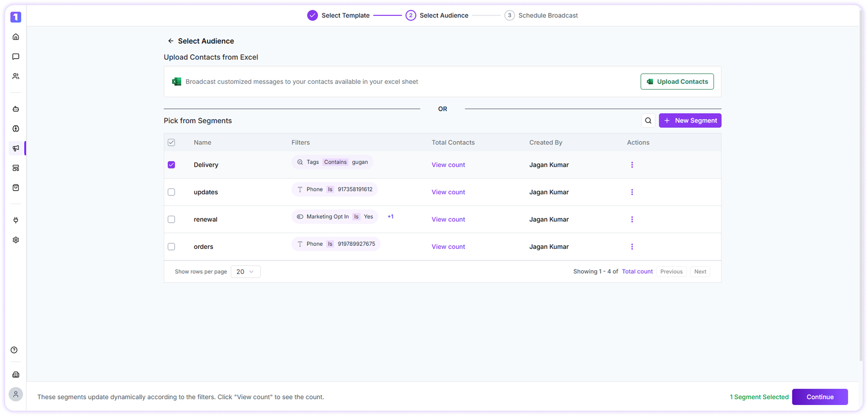Toggle the select-all checkbox in table header
Viewport: 868px width, 416px height.
click(x=171, y=142)
